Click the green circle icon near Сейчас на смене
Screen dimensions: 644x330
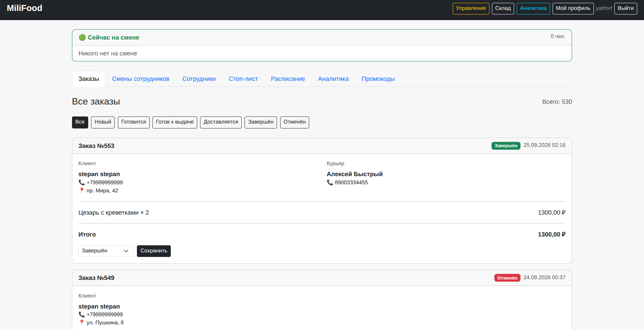(x=82, y=37)
